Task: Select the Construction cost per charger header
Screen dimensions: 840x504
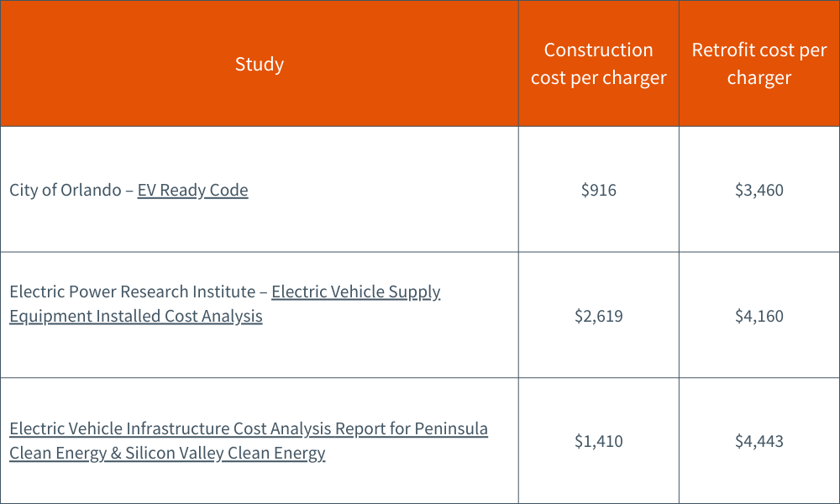Action: pyautogui.click(x=598, y=64)
